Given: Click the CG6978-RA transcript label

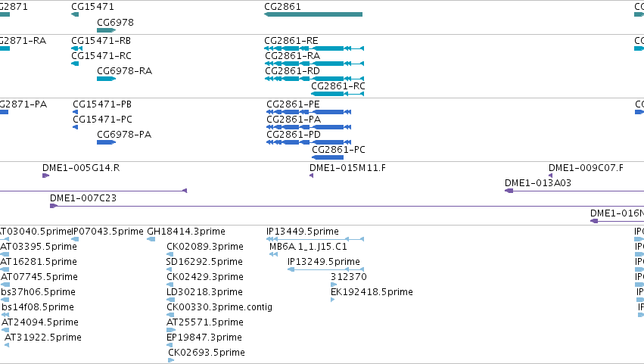Looking at the screenshot, I should [x=124, y=71].
